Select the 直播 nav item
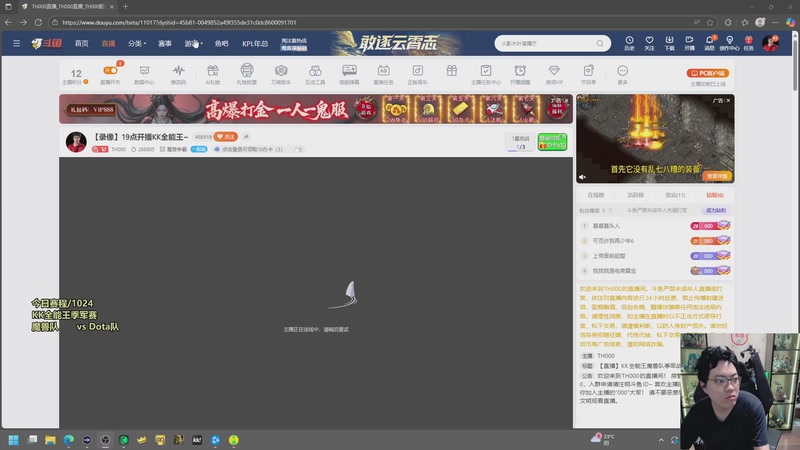Image resolution: width=800 pixels, height=450 pixels. coord(108,43)
